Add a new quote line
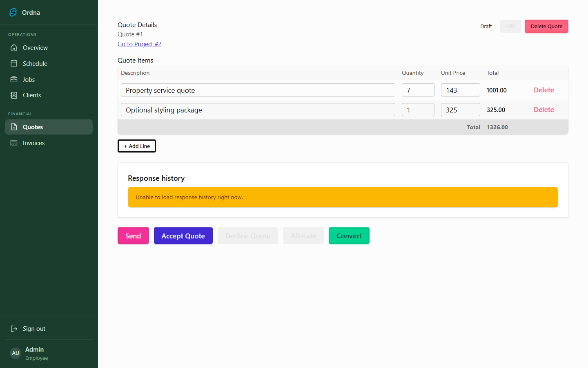 [x=137, y=146]
